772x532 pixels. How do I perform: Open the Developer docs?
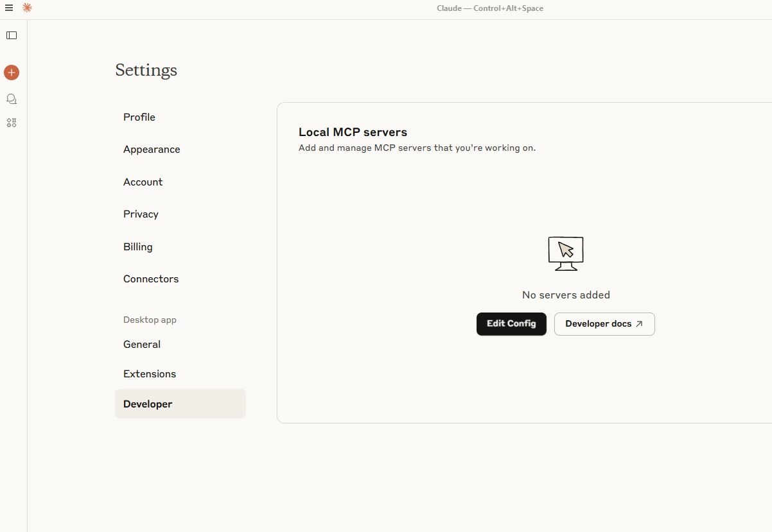(x=599, y=323)
